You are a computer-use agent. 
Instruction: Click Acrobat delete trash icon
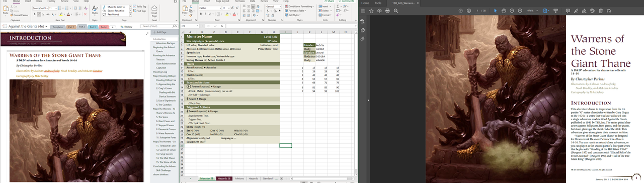tap(601, 11)
